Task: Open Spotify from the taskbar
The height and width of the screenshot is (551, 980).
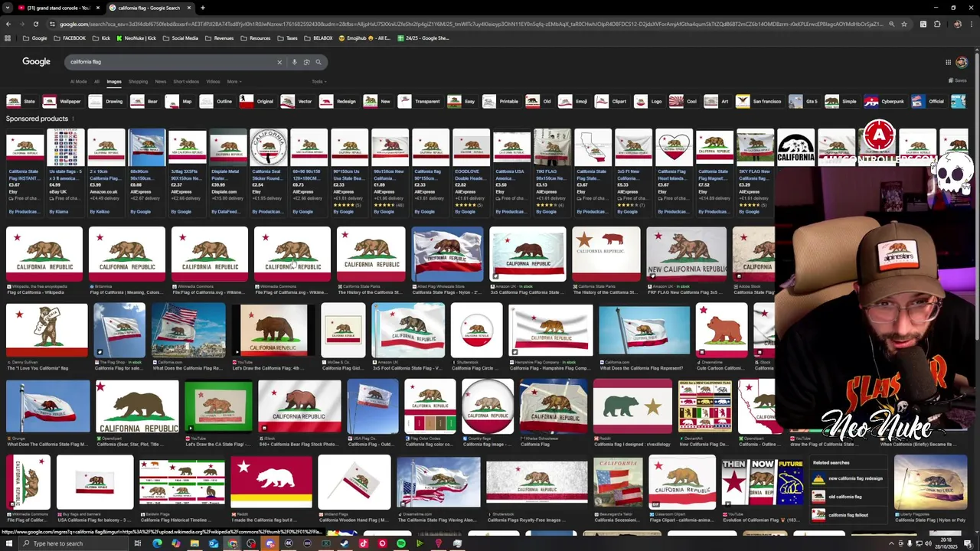Action: click(400, 543)
